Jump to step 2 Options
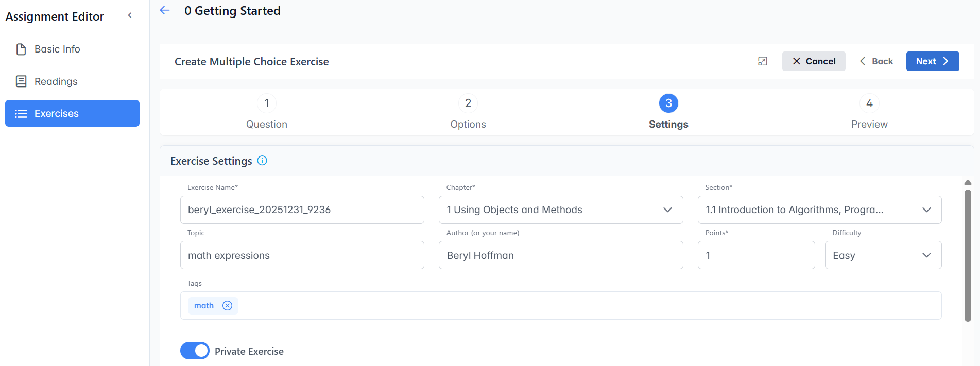The width and height of the screenshot is (980, 366). click(x=468, y=103)
